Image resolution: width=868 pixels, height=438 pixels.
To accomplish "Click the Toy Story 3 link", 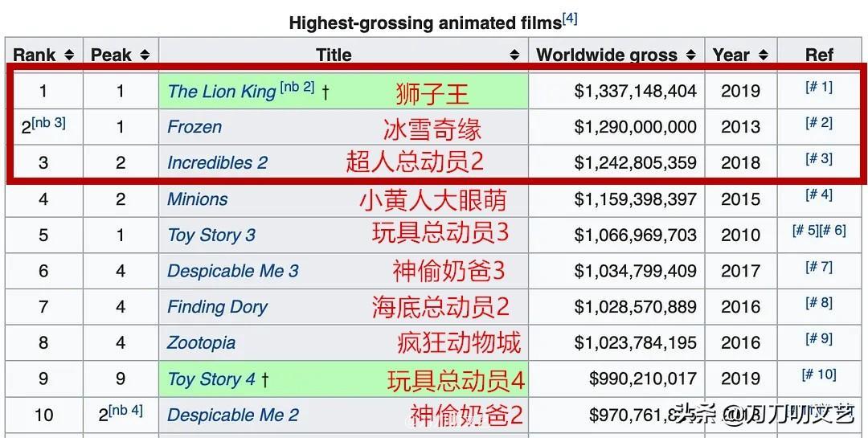I will [211, 235].
